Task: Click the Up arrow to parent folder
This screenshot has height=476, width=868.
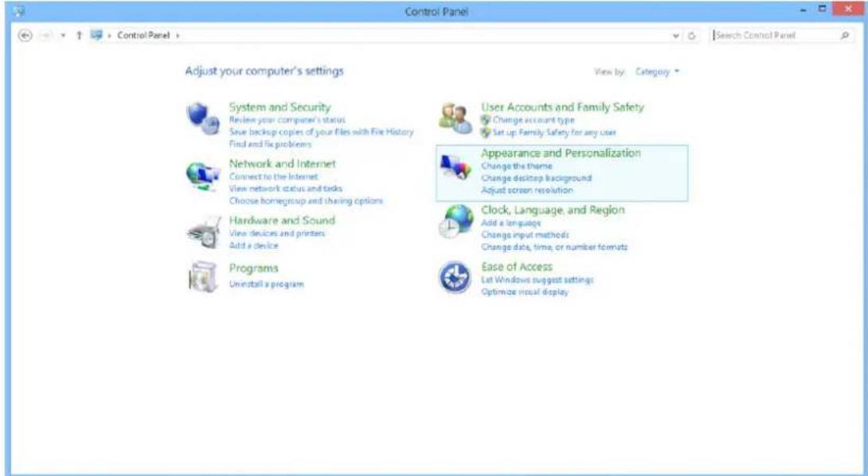Action: [x=79, y=36]
